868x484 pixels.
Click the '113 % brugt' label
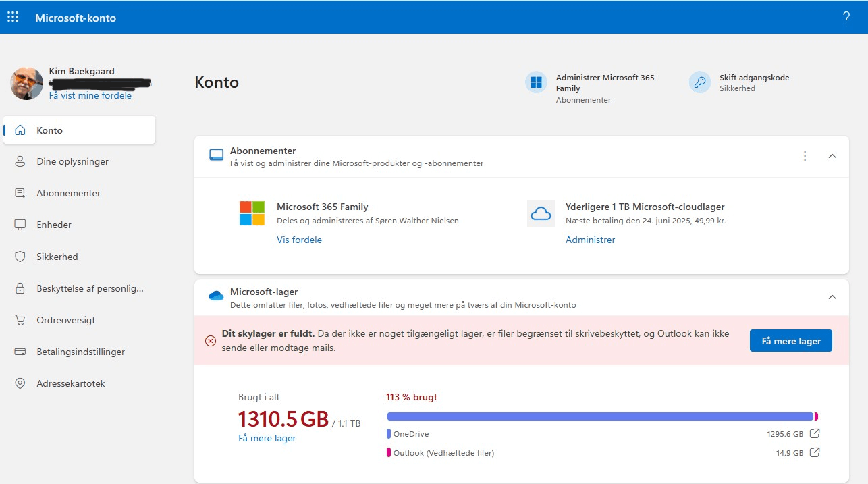412,397
